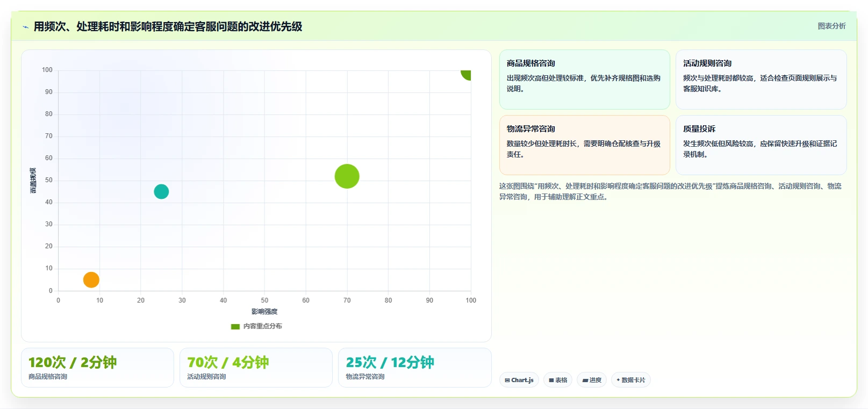Click the icon inside the Chart.js chip

(x=507, y=380)
